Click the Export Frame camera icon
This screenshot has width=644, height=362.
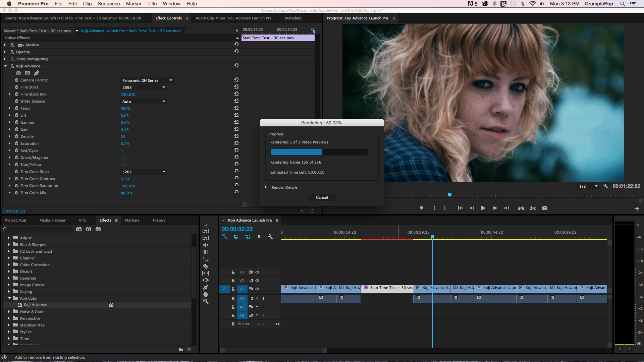(545, 208)
